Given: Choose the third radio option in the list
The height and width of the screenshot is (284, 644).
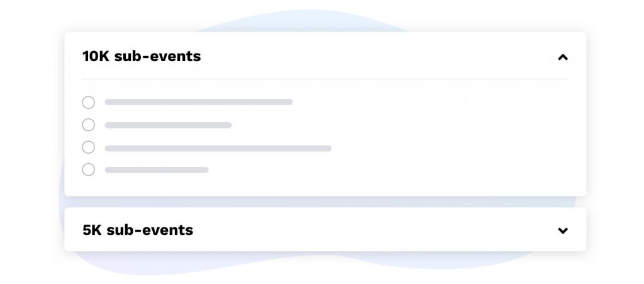Looking at the screenshot, I should pos(89,147).
